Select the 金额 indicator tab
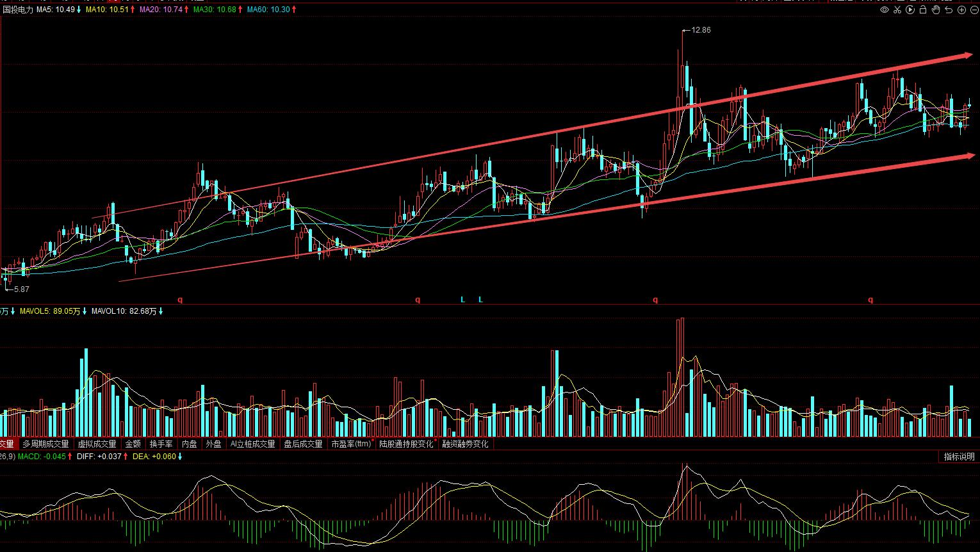The image size is (980, 552). pyautogui.click(x=133, y=444)
